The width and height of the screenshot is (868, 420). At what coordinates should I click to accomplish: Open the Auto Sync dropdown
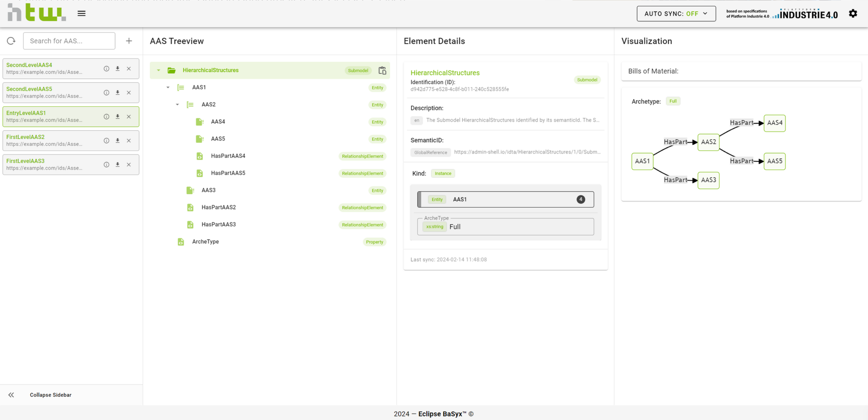coord(676,14)
